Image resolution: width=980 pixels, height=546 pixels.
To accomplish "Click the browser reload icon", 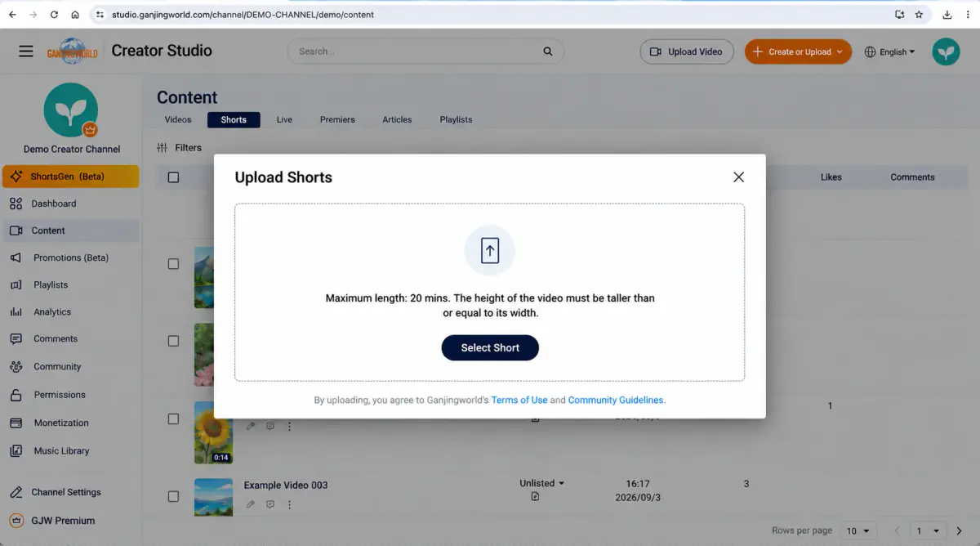I will (x=54, y=15).
